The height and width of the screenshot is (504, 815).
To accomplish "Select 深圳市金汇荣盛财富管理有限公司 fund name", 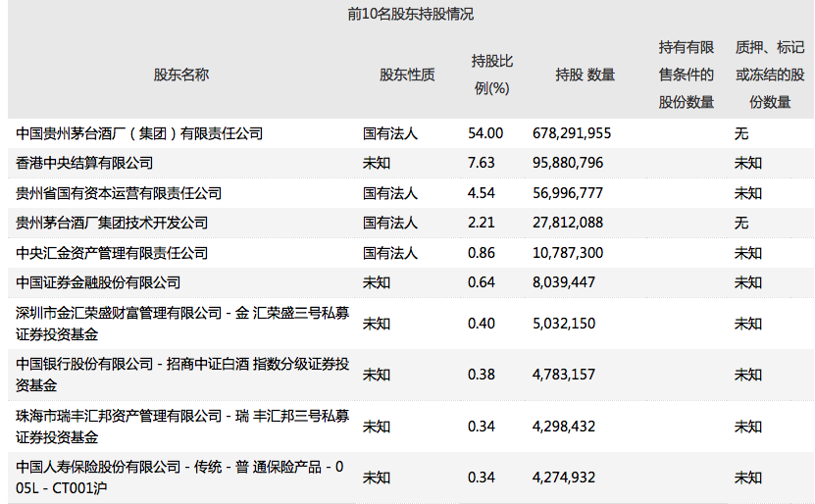I will (x=182, y=324).
